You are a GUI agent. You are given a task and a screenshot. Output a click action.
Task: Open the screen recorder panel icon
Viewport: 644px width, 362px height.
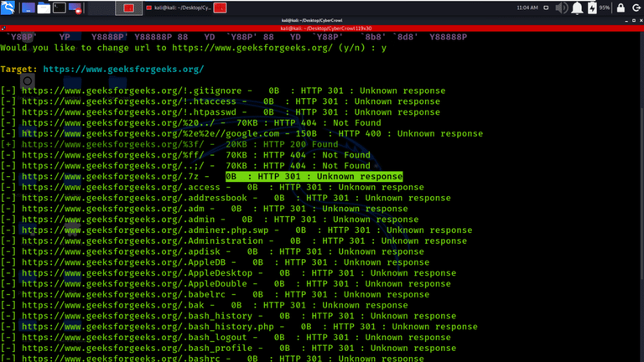[x=75, y=8]
